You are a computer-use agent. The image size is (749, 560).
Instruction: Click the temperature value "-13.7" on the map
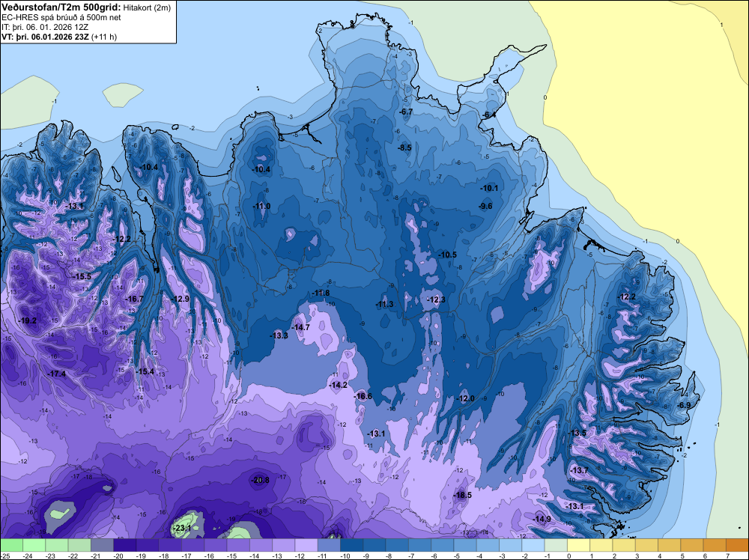[579, 470]
